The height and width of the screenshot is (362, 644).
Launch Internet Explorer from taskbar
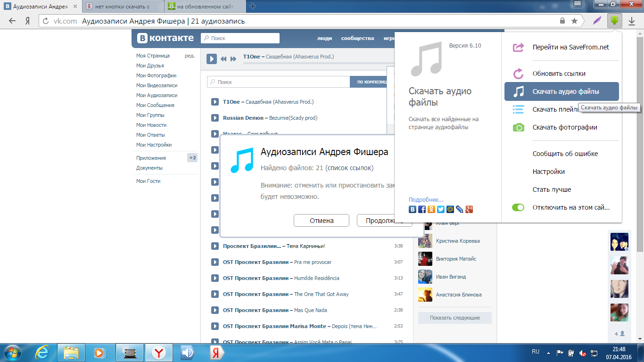click(43, 352)
